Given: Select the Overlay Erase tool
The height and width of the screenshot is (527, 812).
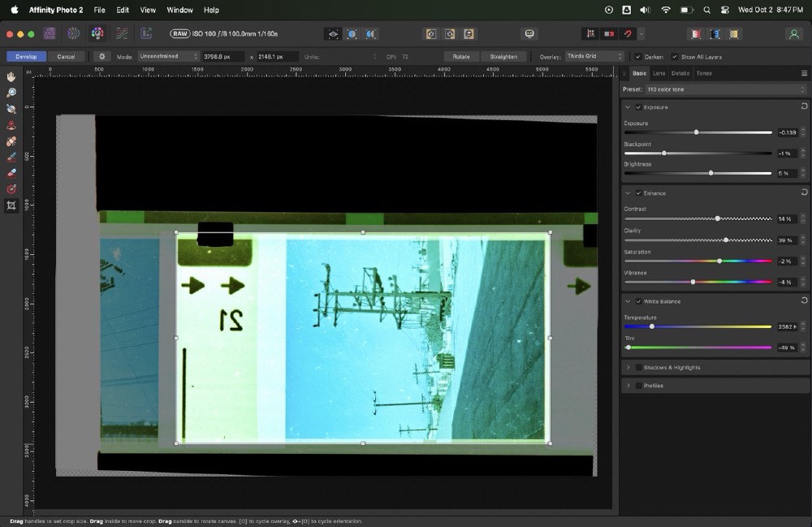Looking at the screenshot, I should (11, 174).
